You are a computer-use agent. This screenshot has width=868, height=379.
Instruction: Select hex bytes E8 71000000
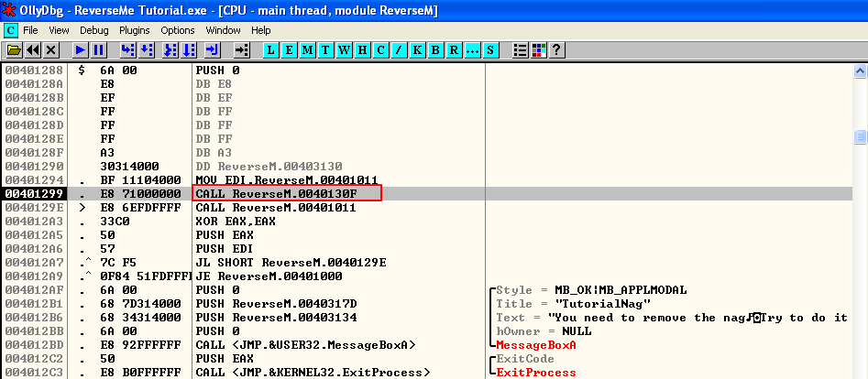tap(140, 194)
